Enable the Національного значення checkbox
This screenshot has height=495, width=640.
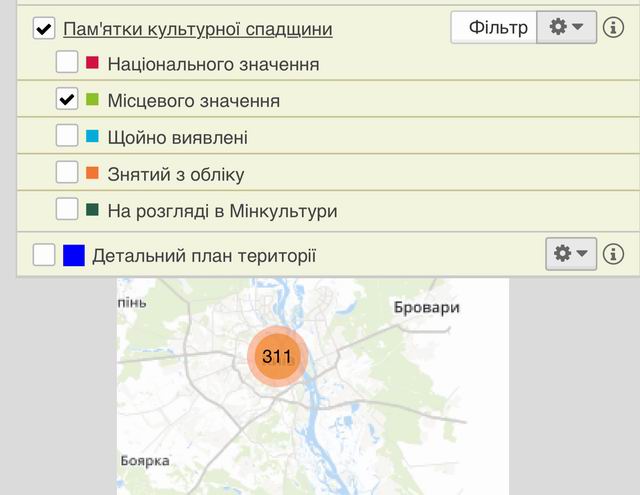(x=67, y=62)
